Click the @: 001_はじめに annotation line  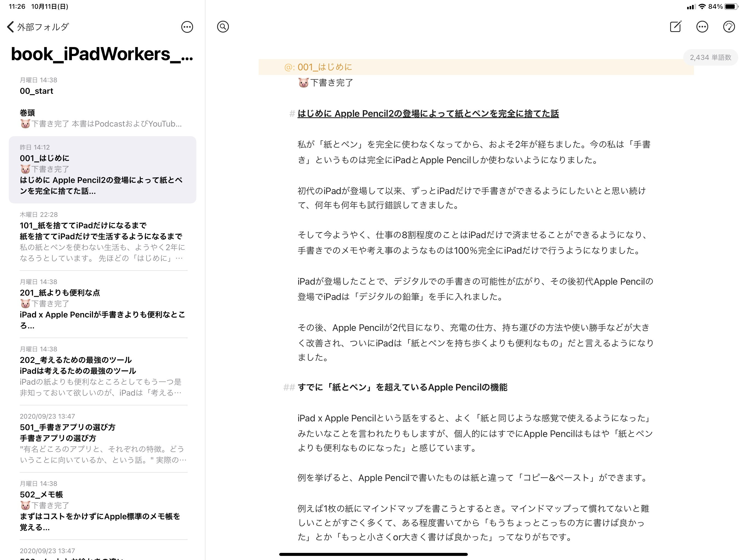(476, 67)
